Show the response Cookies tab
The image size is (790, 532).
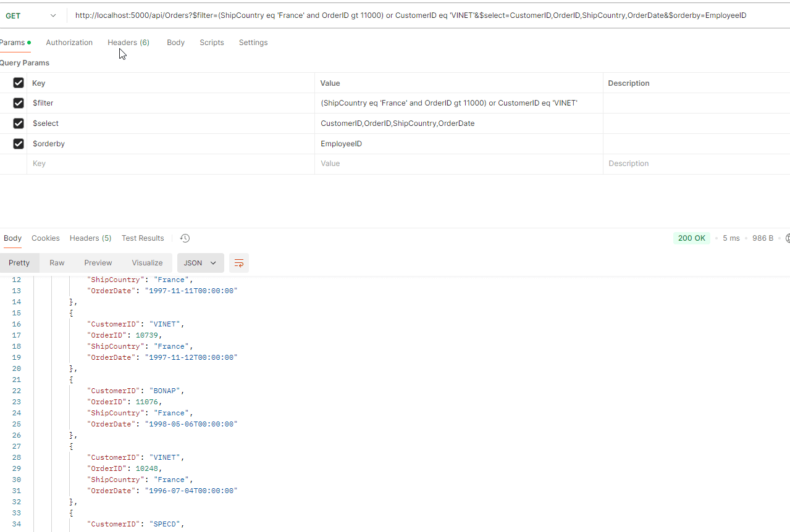[46, 238]
